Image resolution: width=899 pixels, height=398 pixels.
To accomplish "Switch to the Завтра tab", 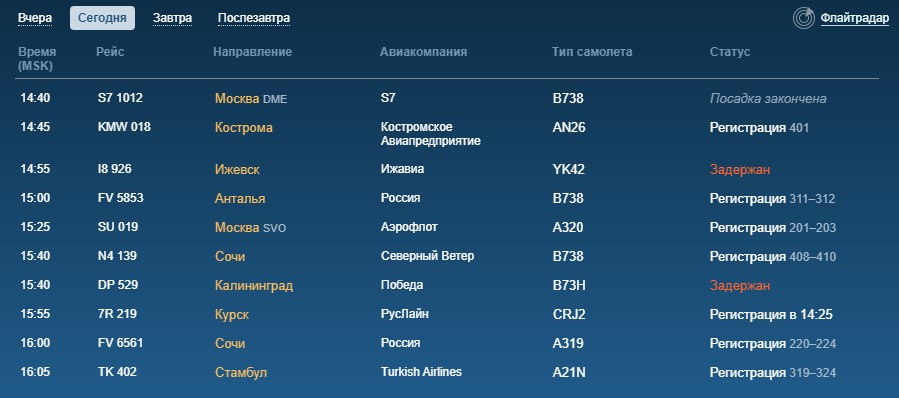I will (172, 18).
